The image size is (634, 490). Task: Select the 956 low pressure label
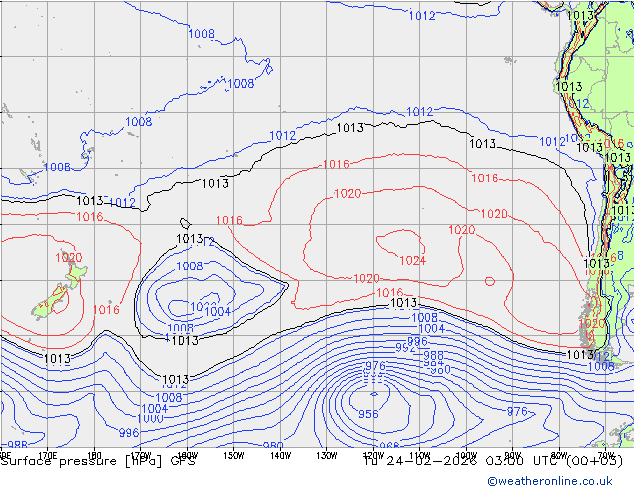368,414
